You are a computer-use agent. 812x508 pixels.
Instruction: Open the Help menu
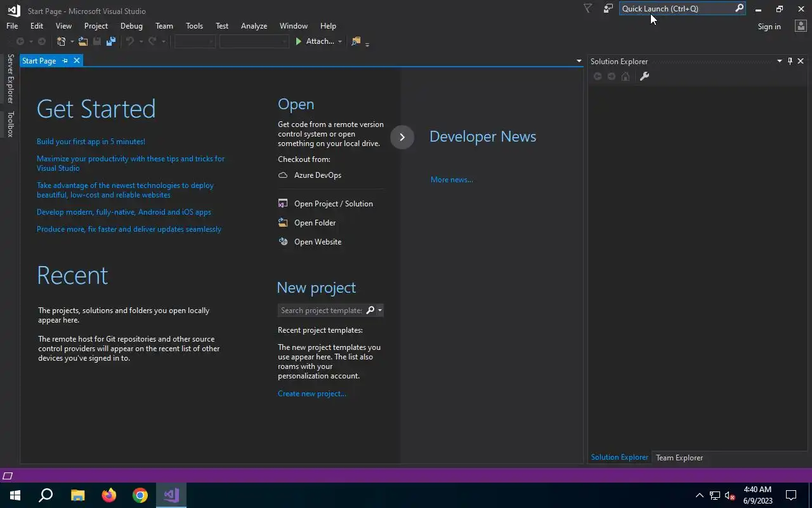click(328, 26)
